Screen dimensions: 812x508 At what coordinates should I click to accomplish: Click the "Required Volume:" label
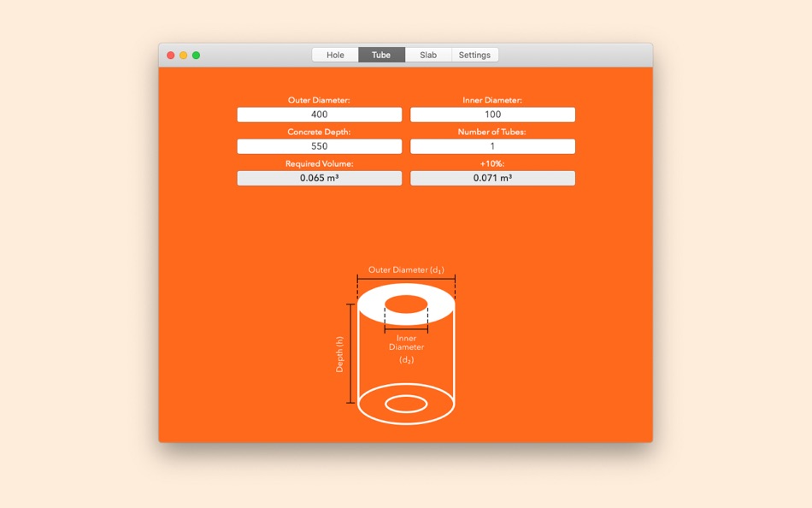coord(319,163)
